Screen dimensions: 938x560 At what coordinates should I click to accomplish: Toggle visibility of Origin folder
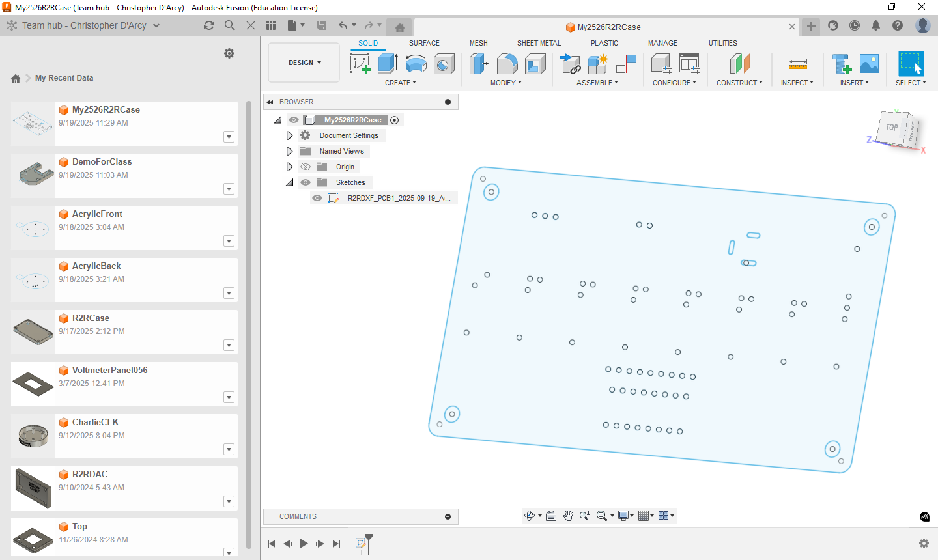click(306, 167)
